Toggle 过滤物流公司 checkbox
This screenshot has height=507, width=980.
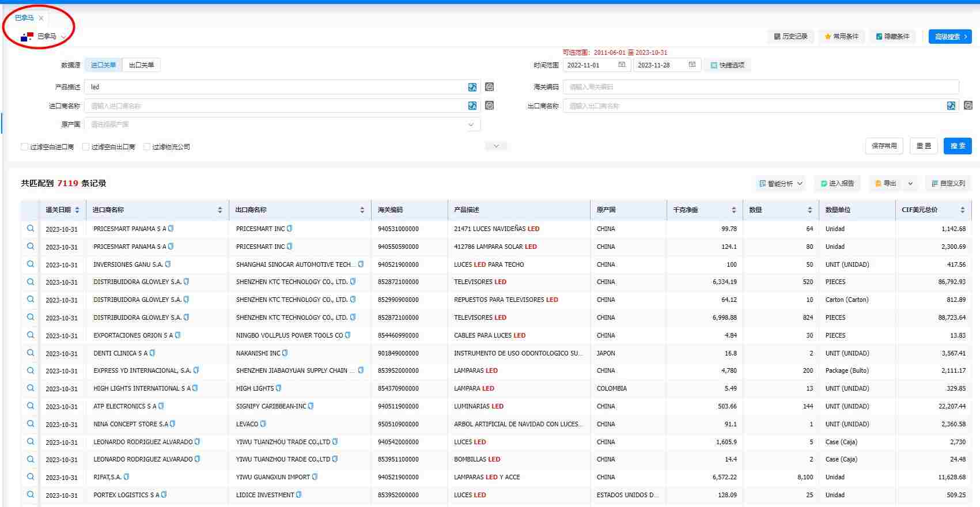(147, 147)
